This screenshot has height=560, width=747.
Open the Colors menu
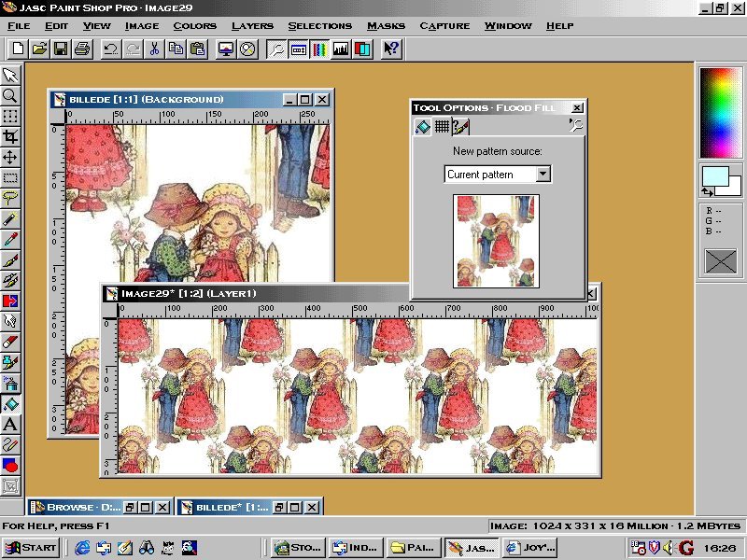coord(195,26)
